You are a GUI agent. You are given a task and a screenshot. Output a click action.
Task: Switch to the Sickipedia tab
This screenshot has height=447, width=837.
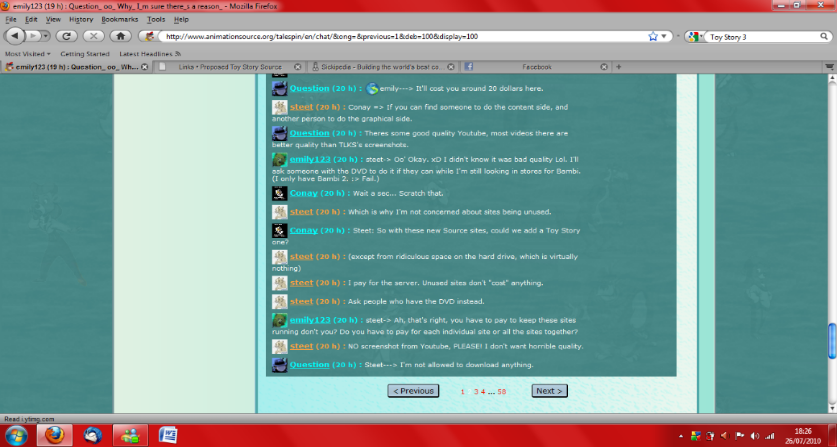[x=382, y=67]
